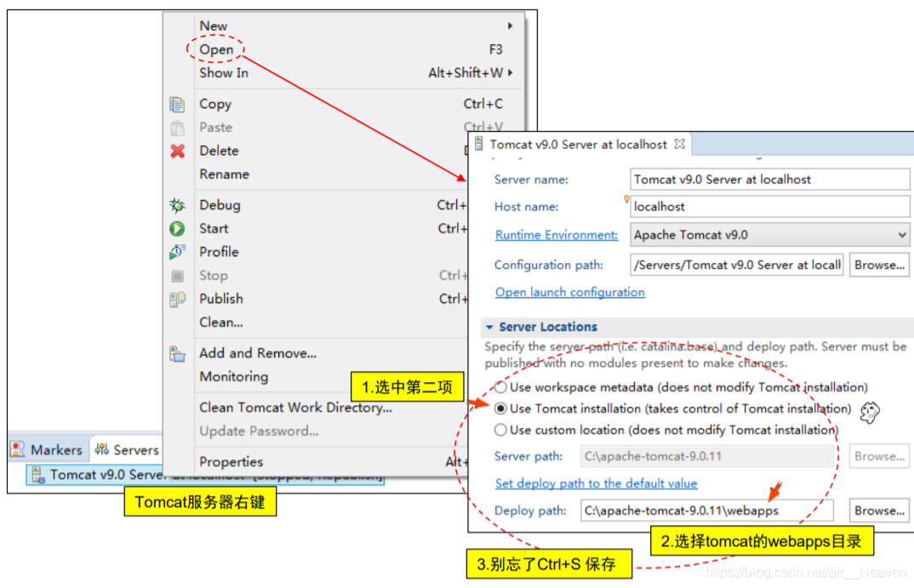Choose Open from context menu
The height and width of the screenshot is (588, 914).
click(215, 49)
